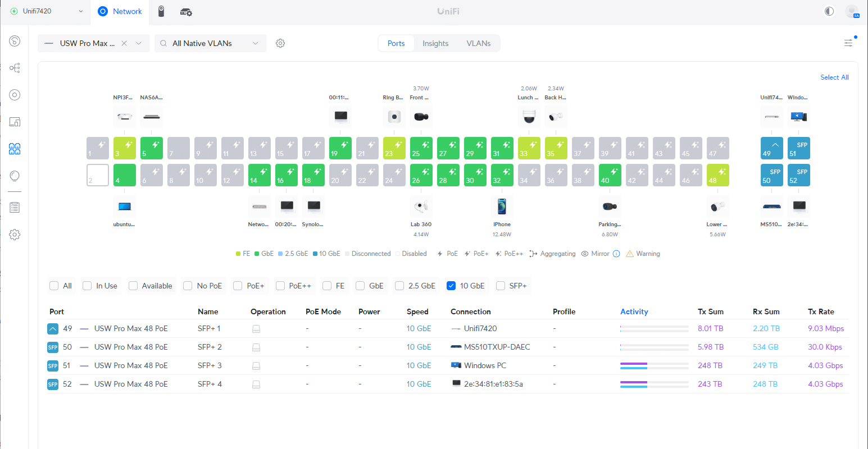Click the iPhone client device icon
868x449 pixels.
(502, 207)
